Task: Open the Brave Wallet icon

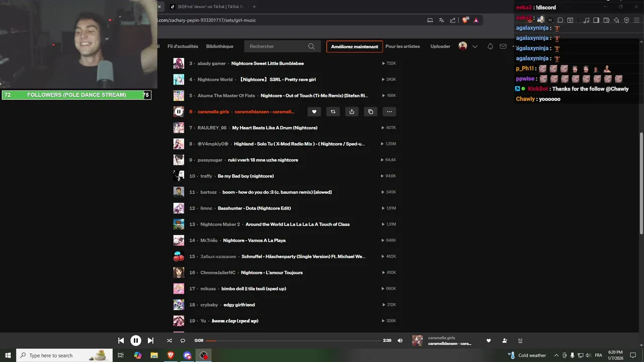Action: click(606, 20)
